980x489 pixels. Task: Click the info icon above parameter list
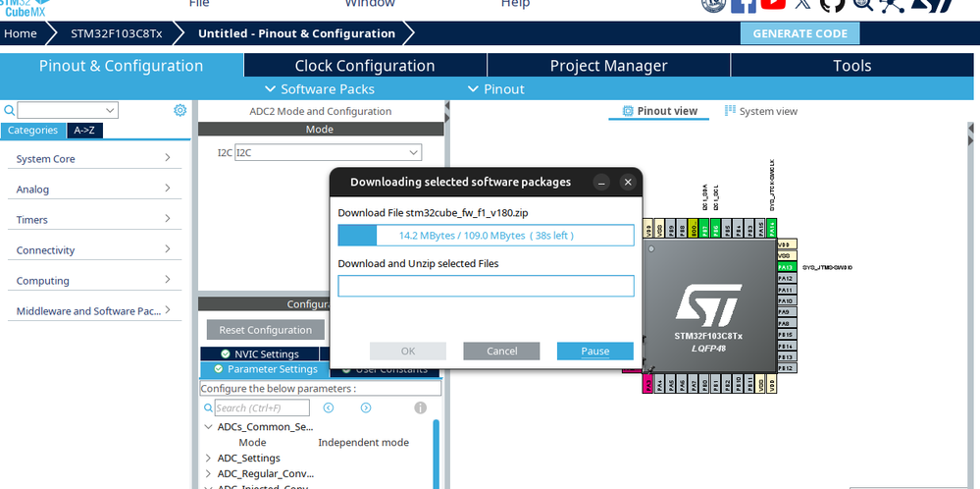[x=420, y=407]
